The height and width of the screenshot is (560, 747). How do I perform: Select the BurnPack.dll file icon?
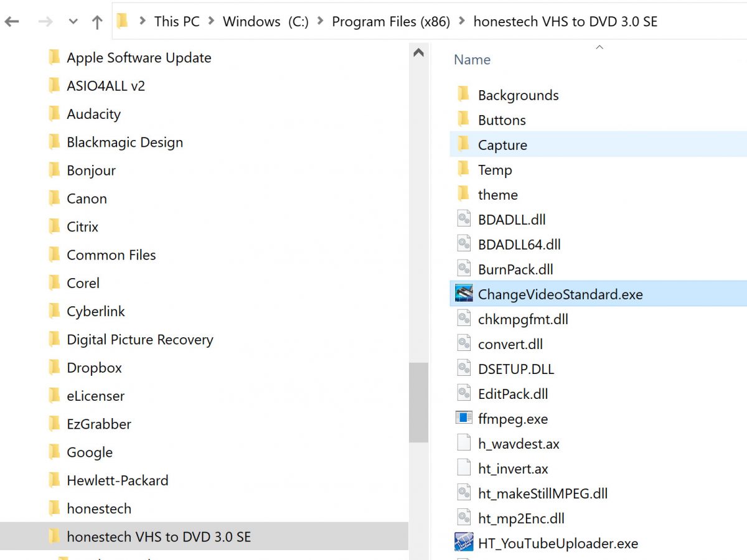click(x=464, y=269)
